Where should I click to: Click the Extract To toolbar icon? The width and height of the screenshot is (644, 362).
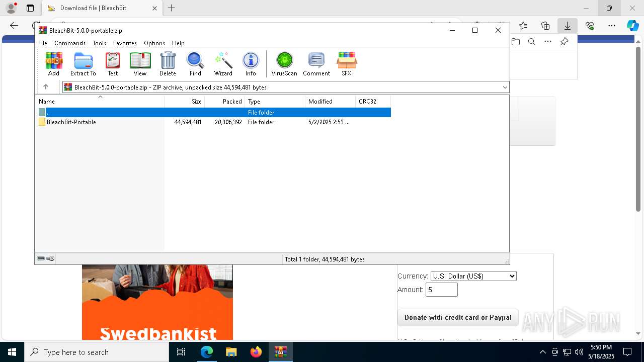(x=83, y=64)
